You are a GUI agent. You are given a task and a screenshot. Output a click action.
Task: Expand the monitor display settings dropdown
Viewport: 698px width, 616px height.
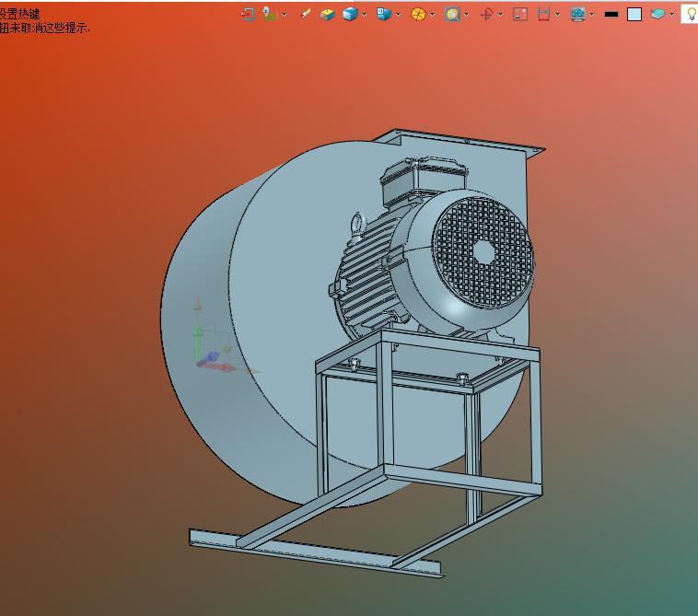tap(592, 15)
